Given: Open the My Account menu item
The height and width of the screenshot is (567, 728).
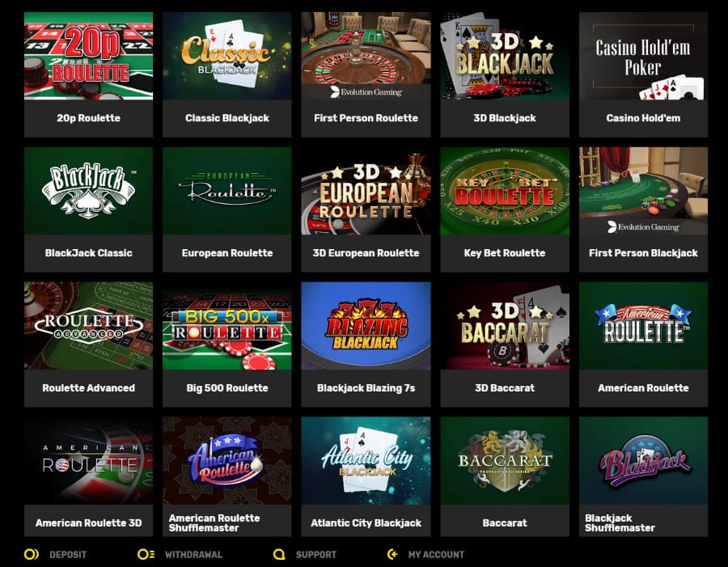Looking at the screenshot, I should point(436,554).
